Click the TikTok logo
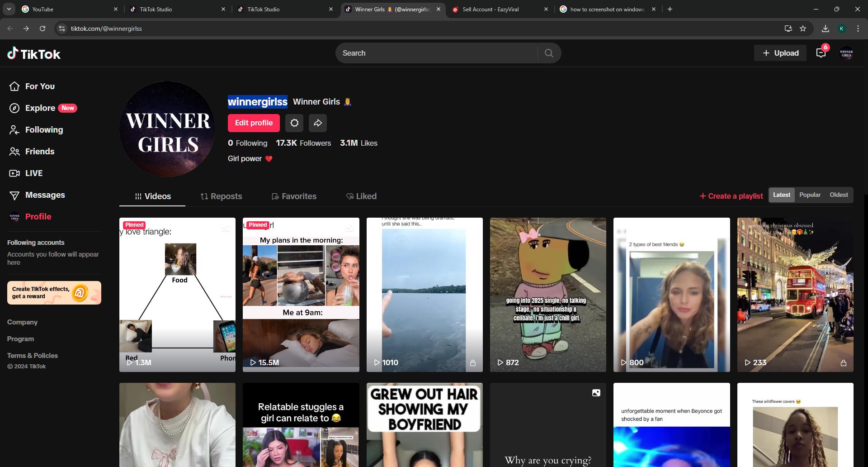The height and width of the screenshot is (467, 868). 34,54
